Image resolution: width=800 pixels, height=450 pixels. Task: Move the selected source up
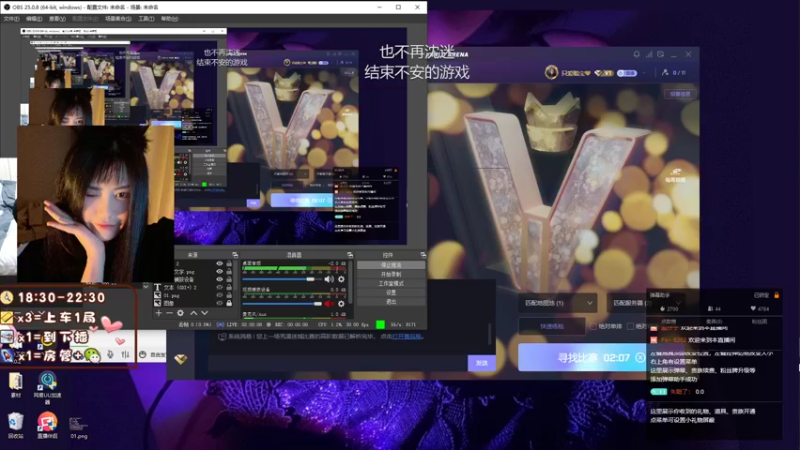(193, 313)
